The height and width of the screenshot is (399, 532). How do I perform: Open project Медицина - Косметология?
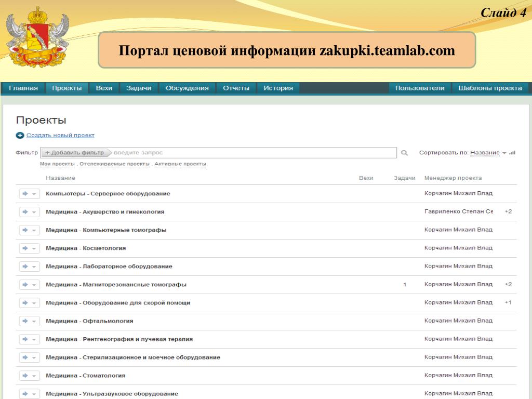click(86, 248)
